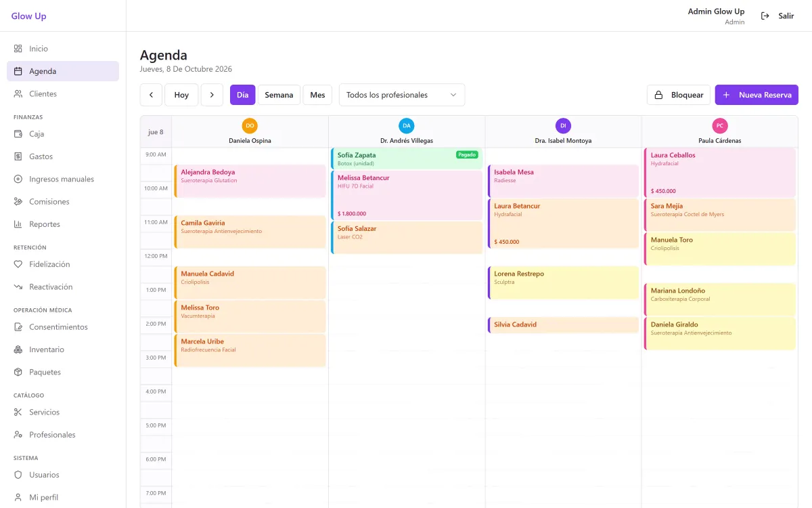This screenshot has width=812, height=508.
Task: Click the DI avatar for Dra. Isabel Montoya
Action: pyautogui.click(x=563, y=125)
